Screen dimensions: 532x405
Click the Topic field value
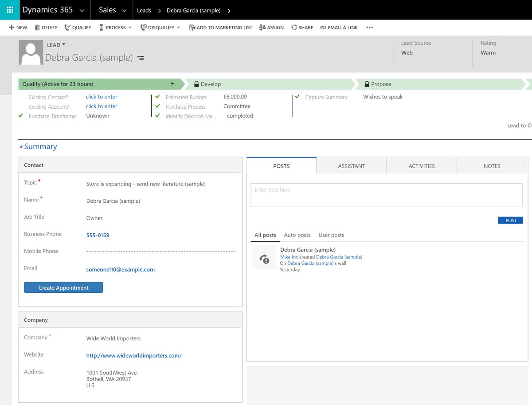[x=146, y=184]
